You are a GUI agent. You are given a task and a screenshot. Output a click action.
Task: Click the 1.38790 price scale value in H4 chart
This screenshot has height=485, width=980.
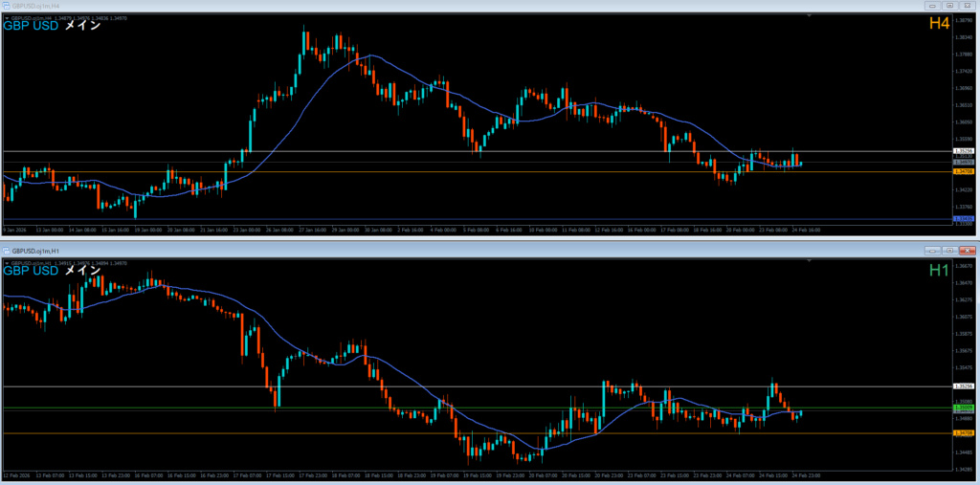click(963, 21)
